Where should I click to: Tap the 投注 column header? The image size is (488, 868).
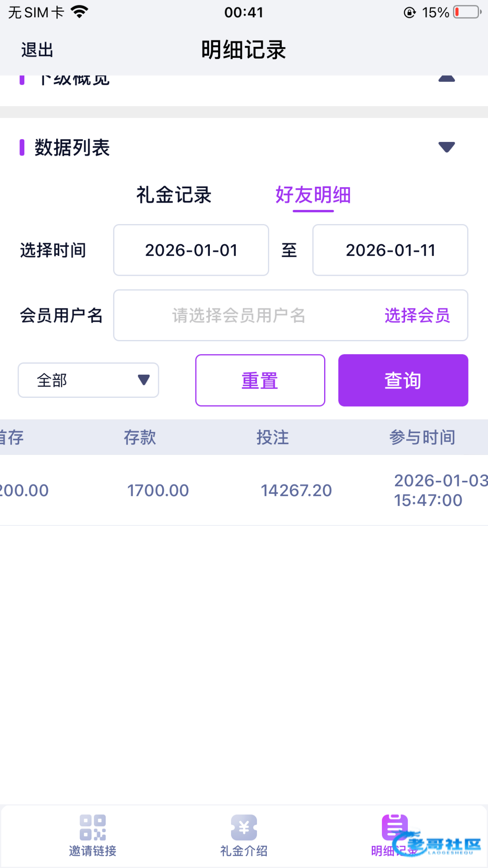click(272, 437)
